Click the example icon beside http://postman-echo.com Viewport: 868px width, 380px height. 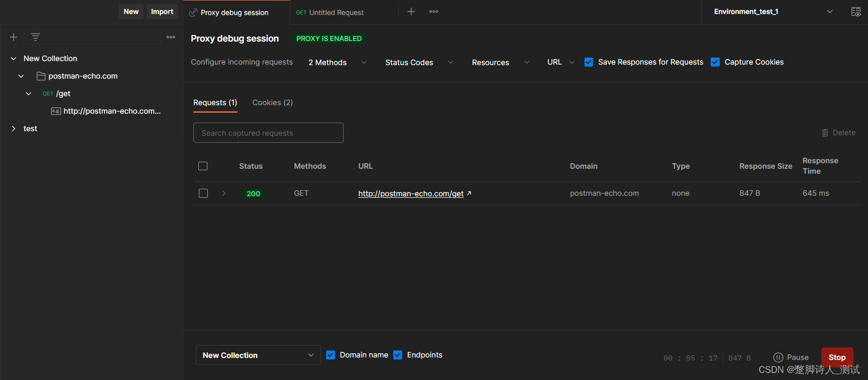click(x=56, y=111)
